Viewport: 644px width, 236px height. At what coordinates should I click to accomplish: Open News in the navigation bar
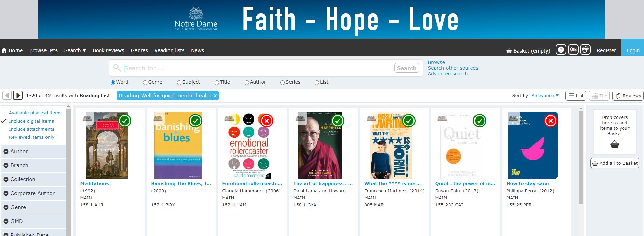click(x=197, y=50)
